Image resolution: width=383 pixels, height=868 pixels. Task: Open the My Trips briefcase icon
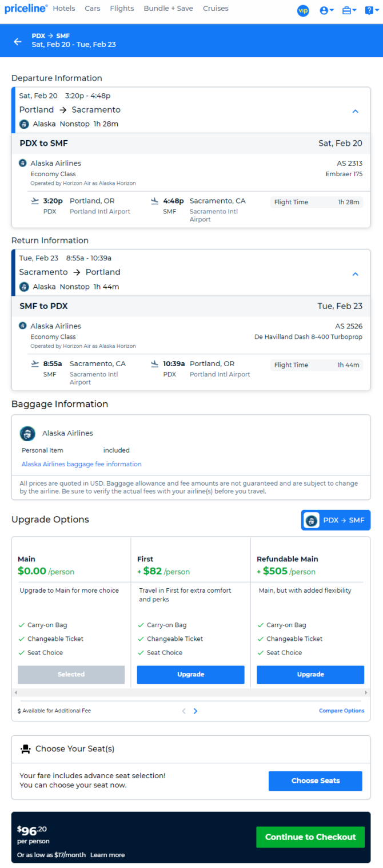[x=349, y=10]
